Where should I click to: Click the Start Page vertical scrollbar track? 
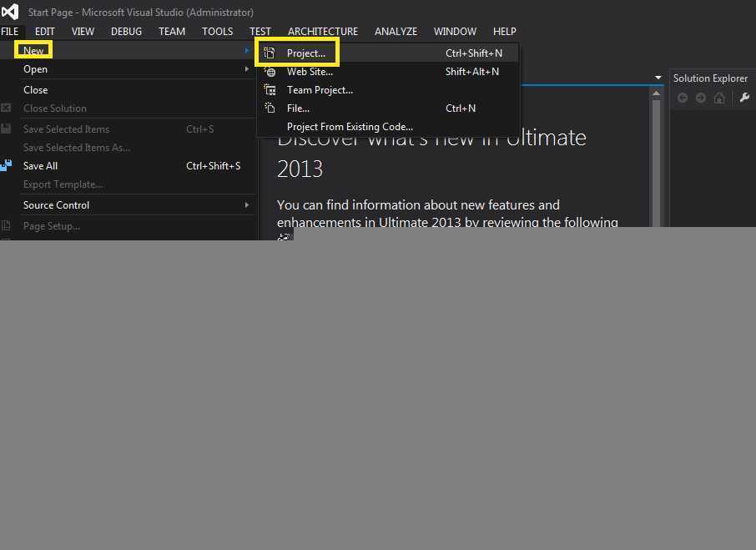(x=656, y=163)
